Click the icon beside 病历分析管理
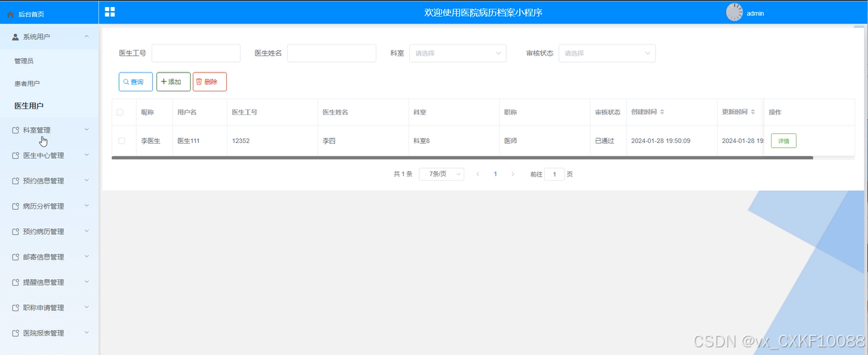The height and width of the screenshot is (355, 868). click(15, 206)
